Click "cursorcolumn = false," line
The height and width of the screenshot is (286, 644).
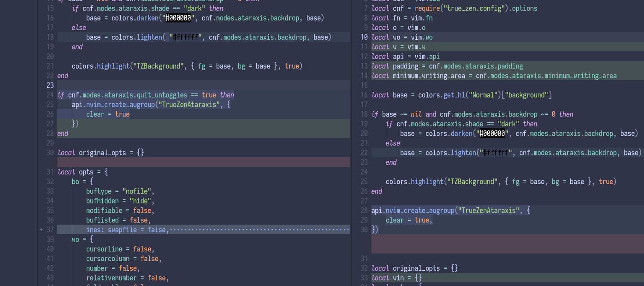pyautogui.click(x=124, y=259)
